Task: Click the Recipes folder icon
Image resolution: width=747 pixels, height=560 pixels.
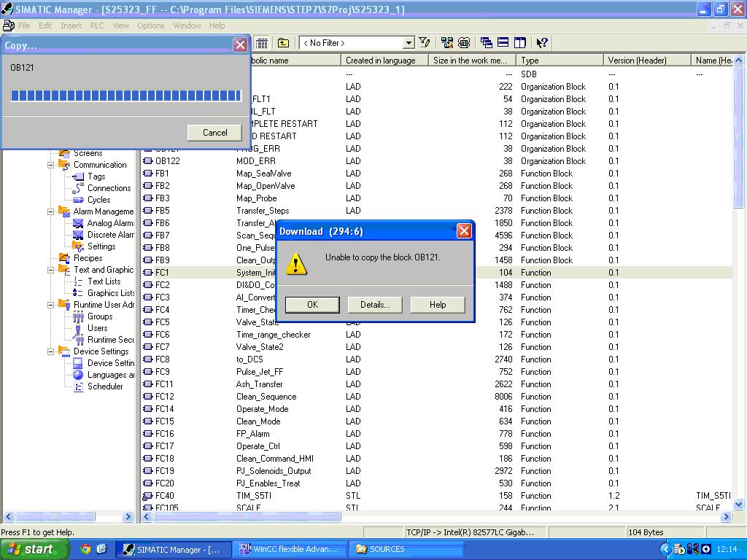Action: click(64, 258)
